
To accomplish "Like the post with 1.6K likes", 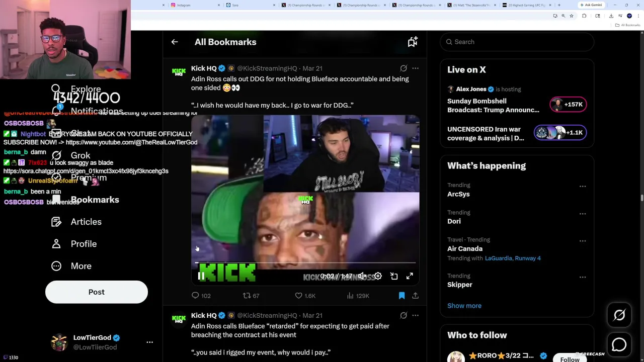I will (x=305, y=296).
